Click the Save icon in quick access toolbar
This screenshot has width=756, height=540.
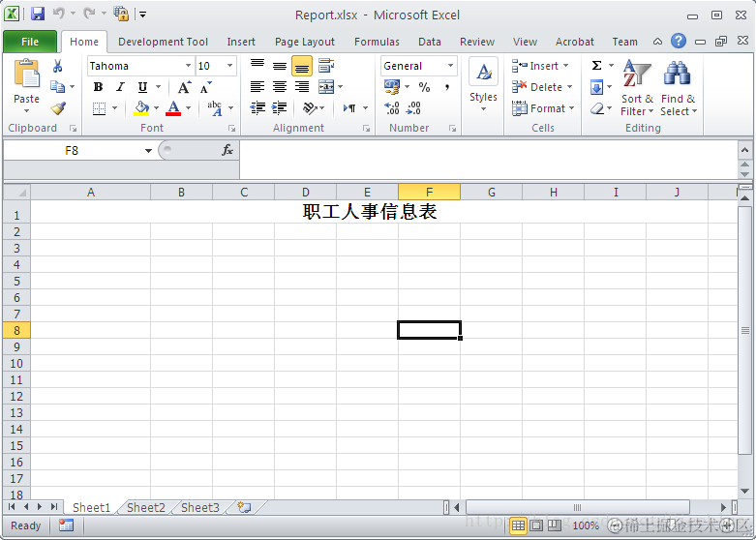38,14
